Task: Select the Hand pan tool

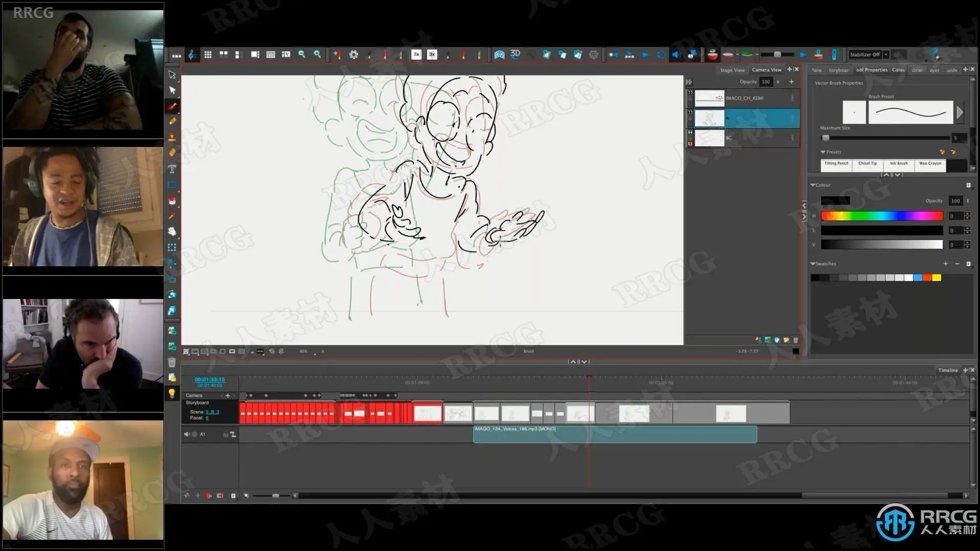Action: tap(172, 232)
